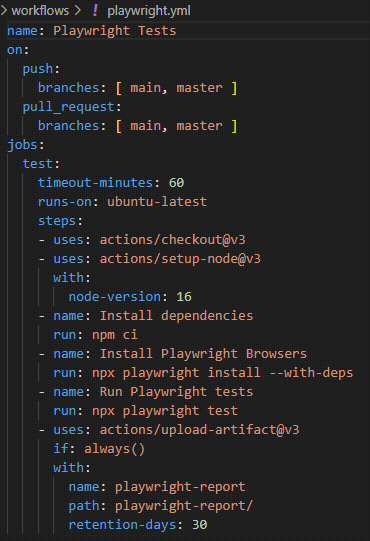This screenshot has height=541, width=370.
Task: Click the 'npx playwright test' command
Action: tap(165, 411)
